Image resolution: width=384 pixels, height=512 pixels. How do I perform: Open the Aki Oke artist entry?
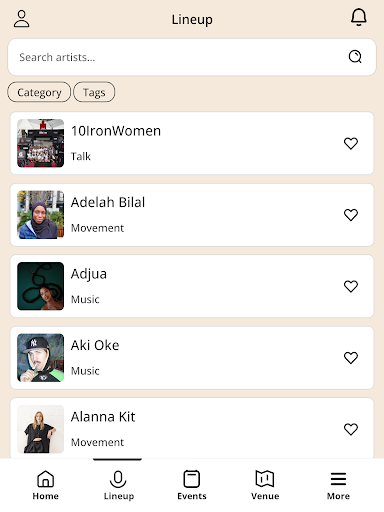[192, 358]
